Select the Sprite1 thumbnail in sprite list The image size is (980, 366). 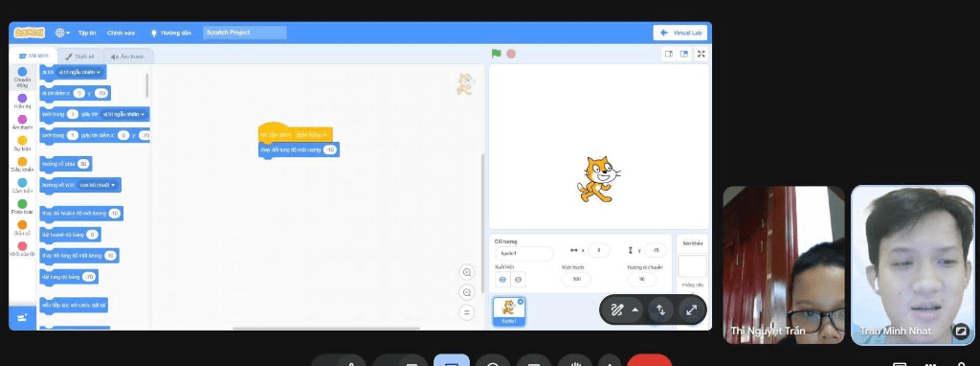tap(509, 311)
